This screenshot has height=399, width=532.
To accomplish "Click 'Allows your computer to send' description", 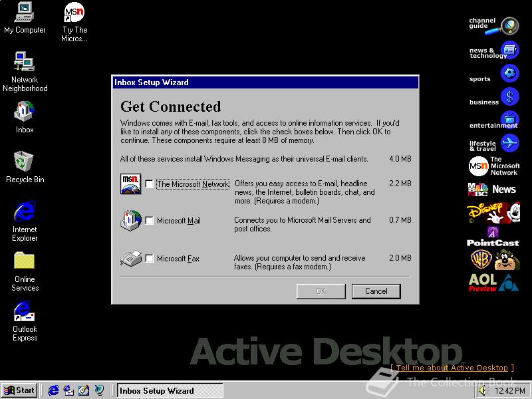I will 300,262.
